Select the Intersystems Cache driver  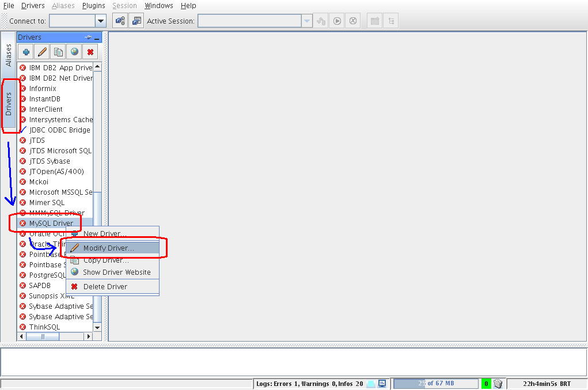point(55,120)
